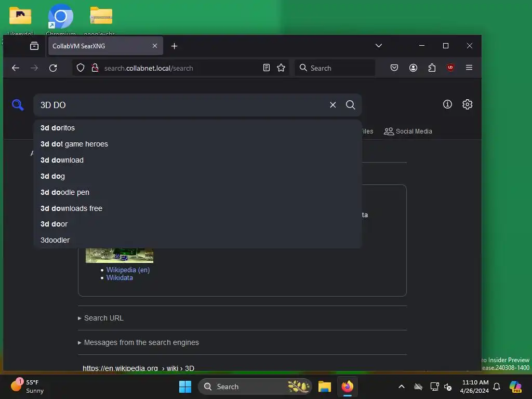Select the Chromium desktop shortcut

[61, 19]
